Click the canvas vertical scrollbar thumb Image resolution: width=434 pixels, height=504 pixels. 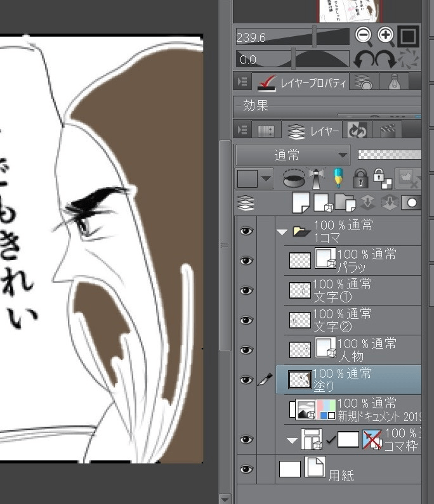[x=225, y=245]
